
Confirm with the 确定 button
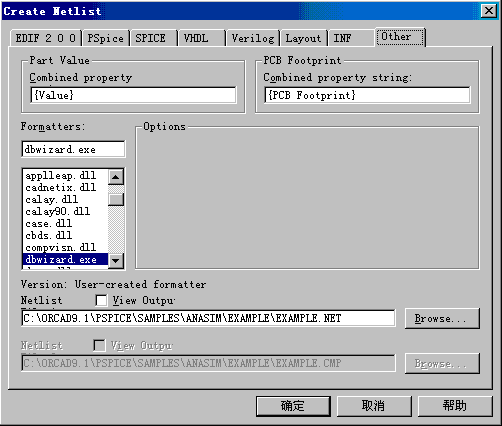point(293,406)
